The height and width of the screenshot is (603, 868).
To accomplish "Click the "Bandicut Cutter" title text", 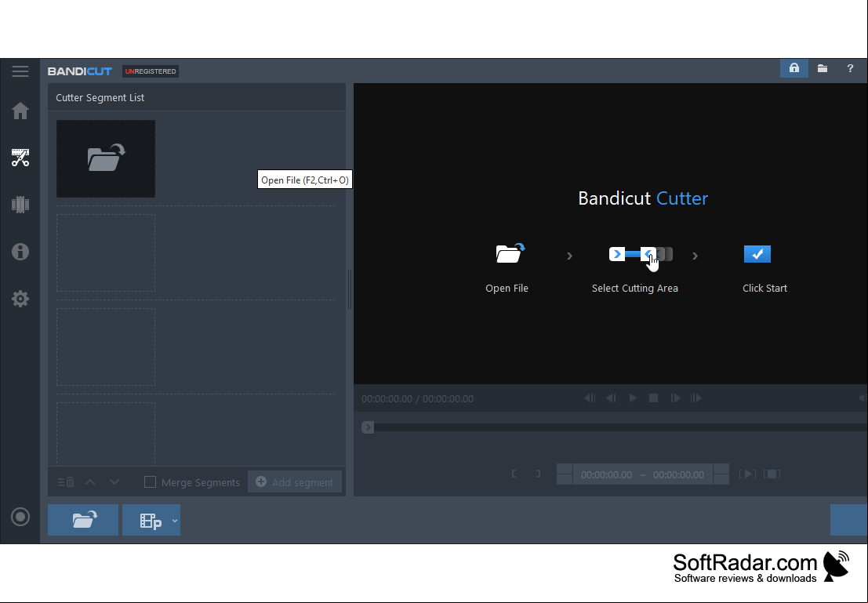I will 643,198.
